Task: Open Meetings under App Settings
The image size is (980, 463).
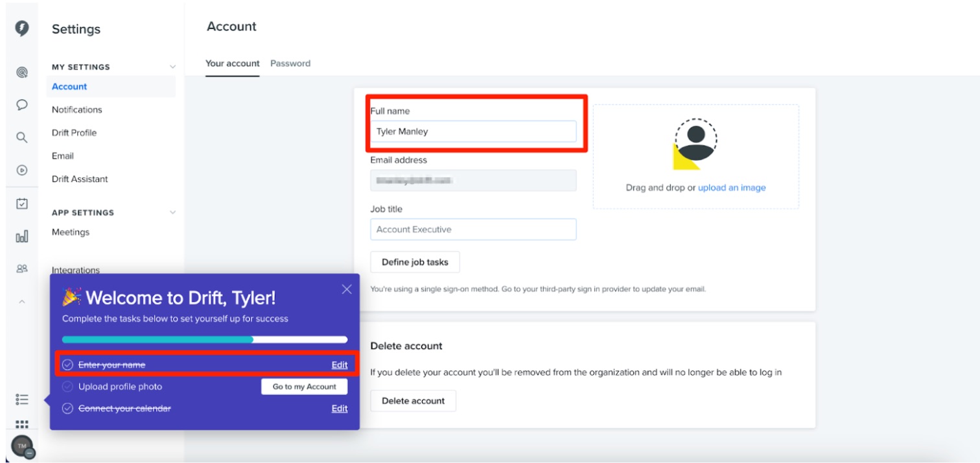Action: 71,232
